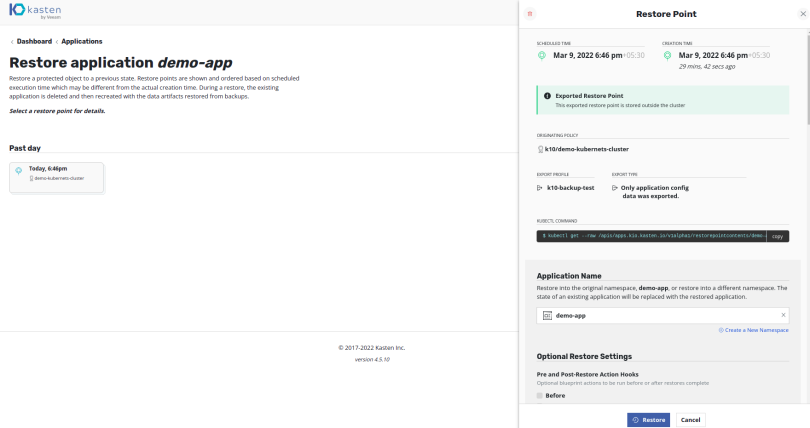Clear the demo-app namespace selection
This screenshot has width=810, height=428.
(783, 315)
